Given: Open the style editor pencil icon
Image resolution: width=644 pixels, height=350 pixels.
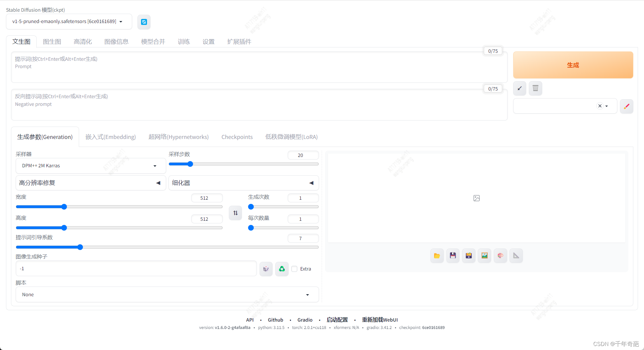Looking at the screenshot, I should tap(627, 106).
